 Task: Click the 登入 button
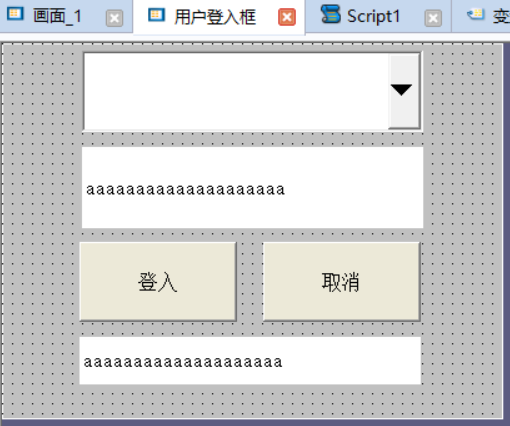coord(158,282)
